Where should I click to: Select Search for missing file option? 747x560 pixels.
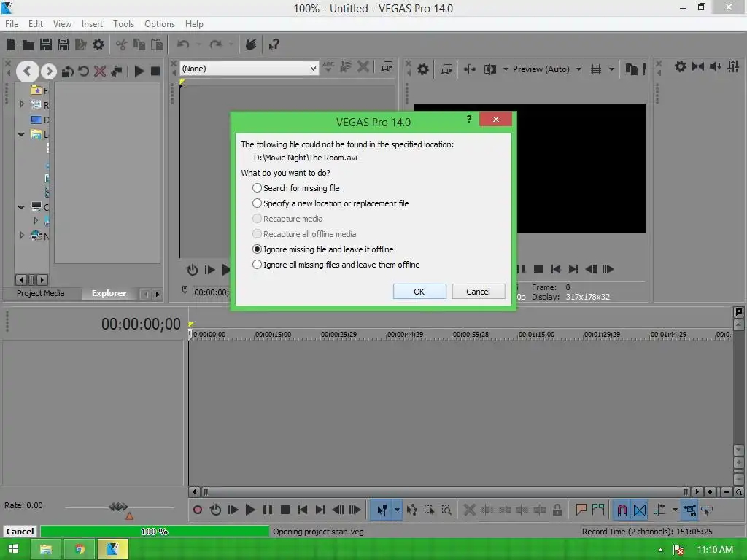click(296, 188)
